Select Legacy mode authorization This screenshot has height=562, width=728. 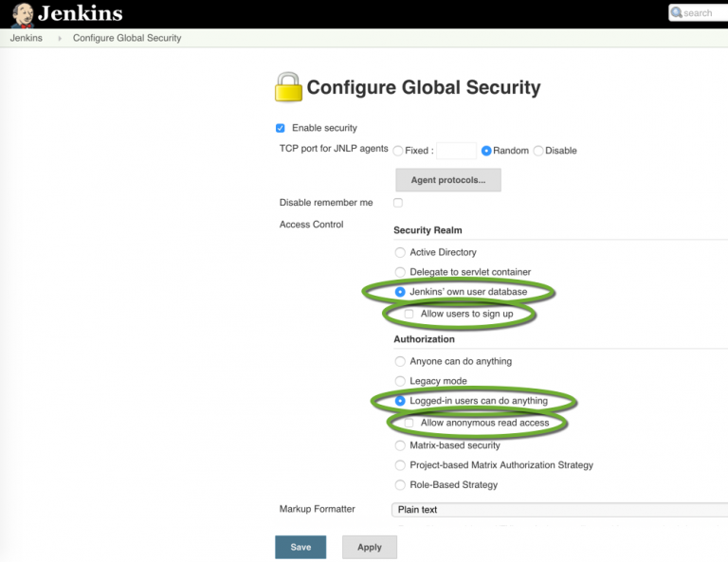tap(400, 381)
